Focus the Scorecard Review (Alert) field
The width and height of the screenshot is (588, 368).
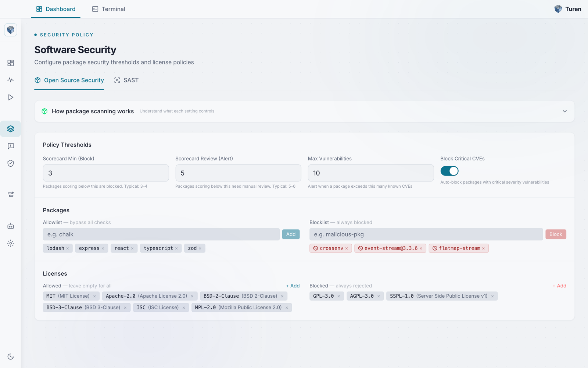[238, 173]
